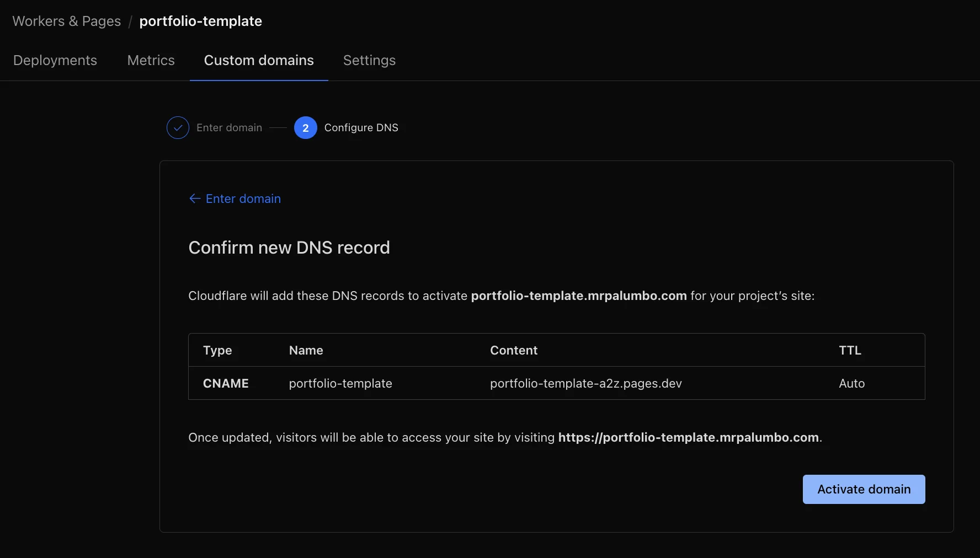Click the portfolio-template breadcrumb title
Image resolution: width=980 pixels, height=558 pixels.
point(201,21)
